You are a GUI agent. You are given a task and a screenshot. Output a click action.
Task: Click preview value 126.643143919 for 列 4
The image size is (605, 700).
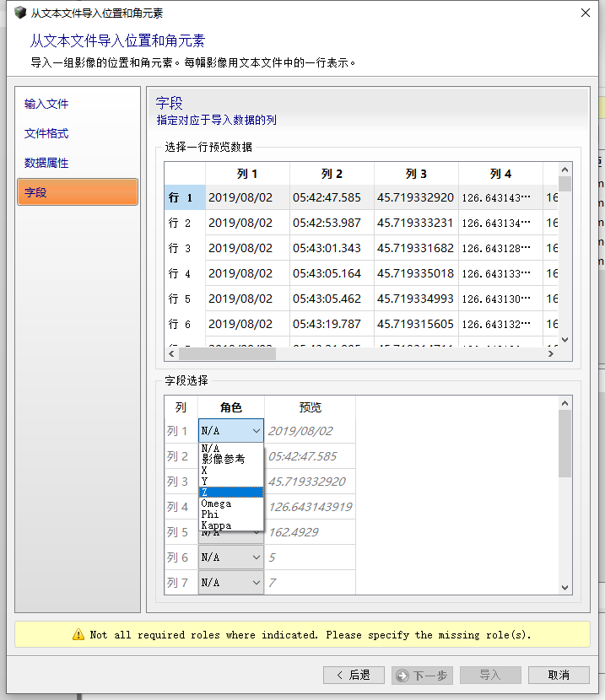311,507
